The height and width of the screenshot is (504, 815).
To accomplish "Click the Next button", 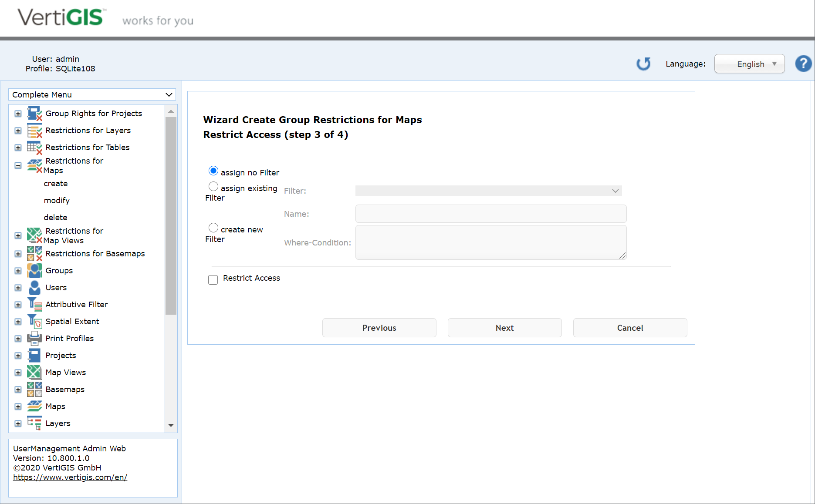I will click(x=504, y=328).
